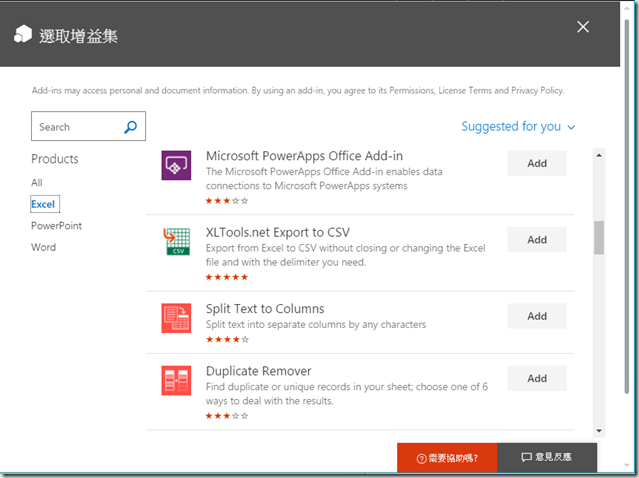Add XLTools.net Export to CSV
This screenshot has height=478, width=639.
click(537, 240)
